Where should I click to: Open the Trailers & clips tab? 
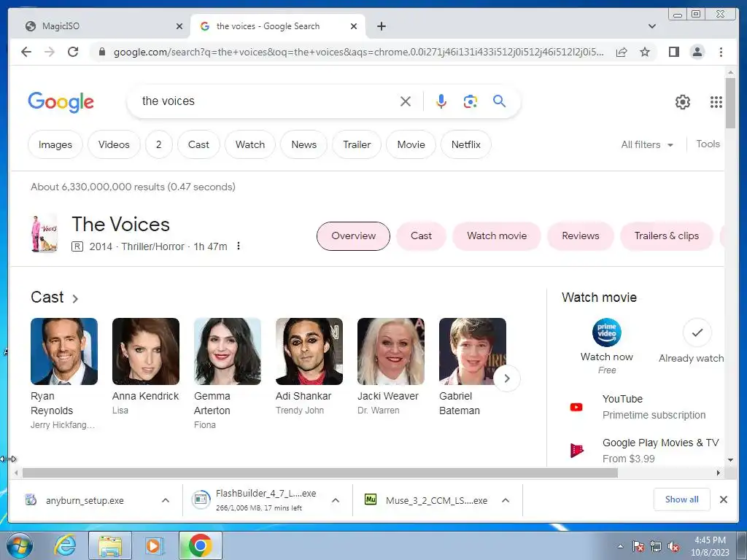[x=667, y=236]
